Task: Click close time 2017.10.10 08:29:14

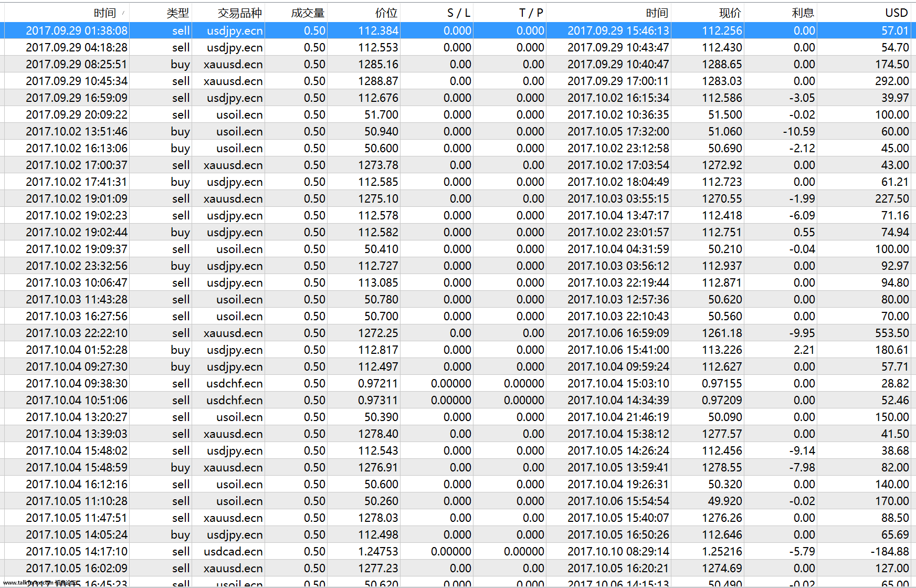Action: pos(618,551)
